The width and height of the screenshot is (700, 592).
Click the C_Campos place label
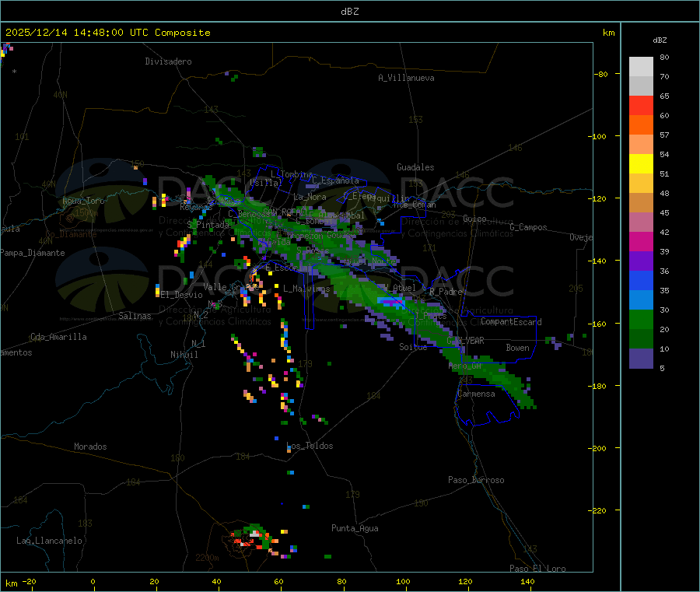click(x=529, y=227)
